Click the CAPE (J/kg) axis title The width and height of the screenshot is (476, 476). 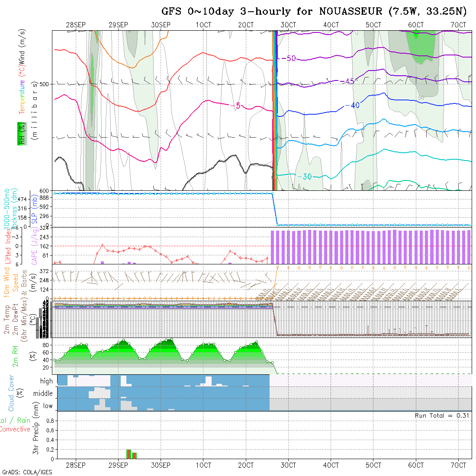pyautogui.click(x=34, y=246)
